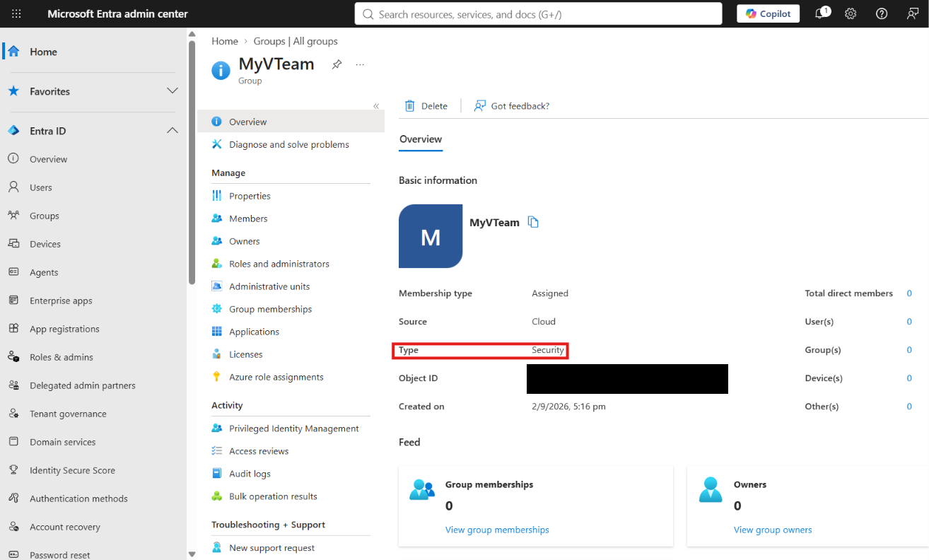Pin the MyVTeam group page

pyautogui.click(x=337, y=64)
